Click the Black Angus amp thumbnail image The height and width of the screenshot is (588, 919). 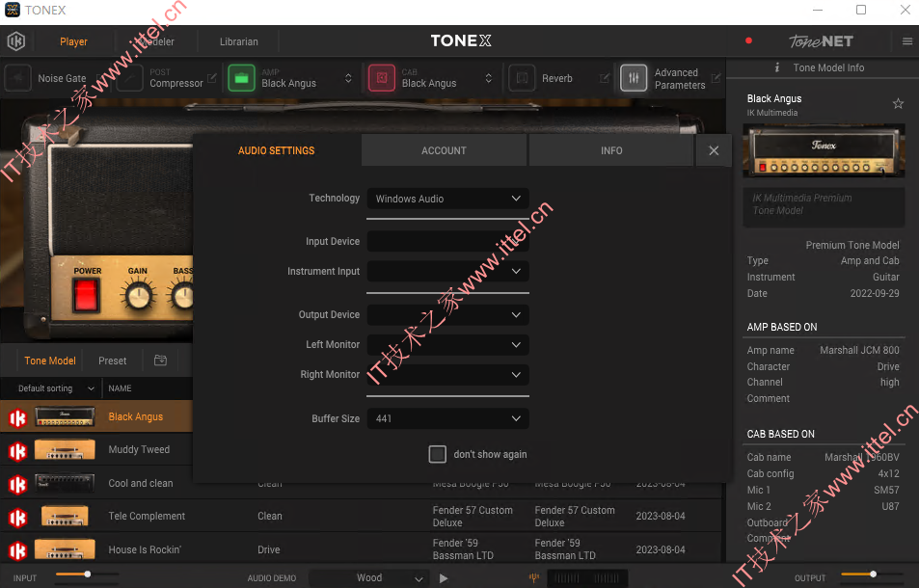[x=65, y=417]
